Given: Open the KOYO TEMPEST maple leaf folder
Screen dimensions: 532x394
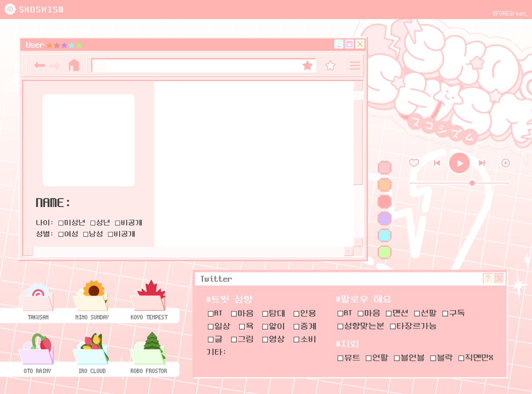Looking at the screenshot, I should (149, 296).
